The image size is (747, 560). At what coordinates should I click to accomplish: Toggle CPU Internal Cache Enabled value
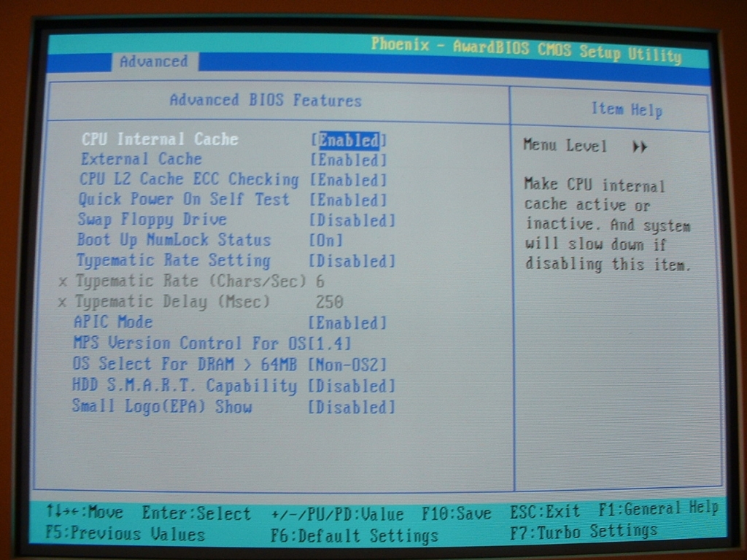[349, 141]
